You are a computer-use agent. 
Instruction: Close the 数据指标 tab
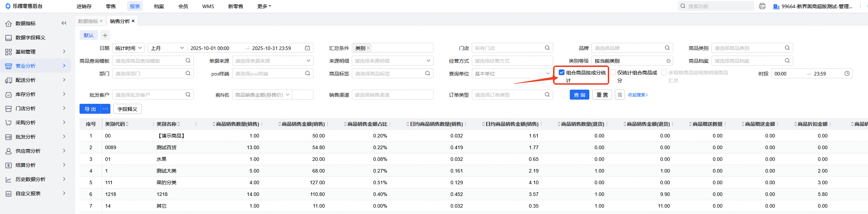point(101,21)
